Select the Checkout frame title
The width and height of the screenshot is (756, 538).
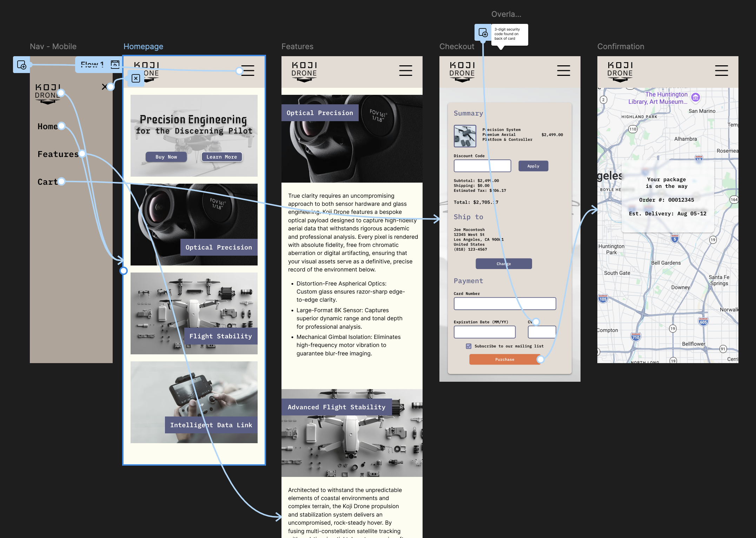pyautogui.click(x=457, y=46)
